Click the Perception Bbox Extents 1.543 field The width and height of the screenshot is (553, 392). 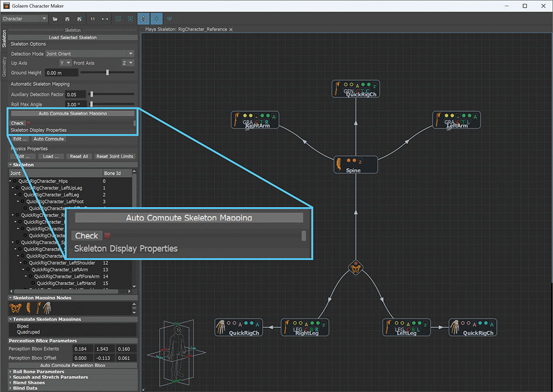coord(104,349)
